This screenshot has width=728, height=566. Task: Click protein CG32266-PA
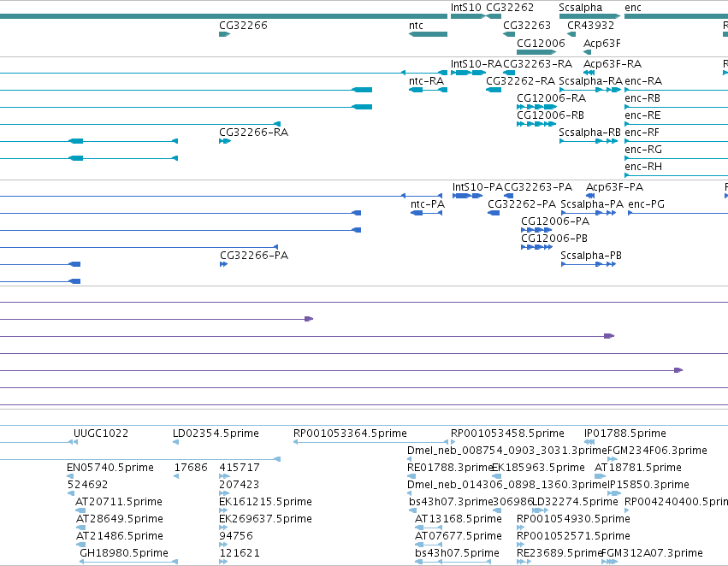pos(254,256)
